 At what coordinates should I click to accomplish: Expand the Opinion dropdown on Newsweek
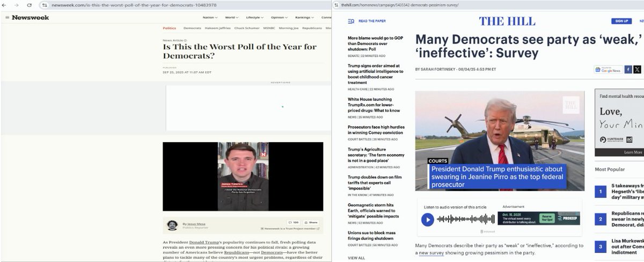click(x=279, y=18)
